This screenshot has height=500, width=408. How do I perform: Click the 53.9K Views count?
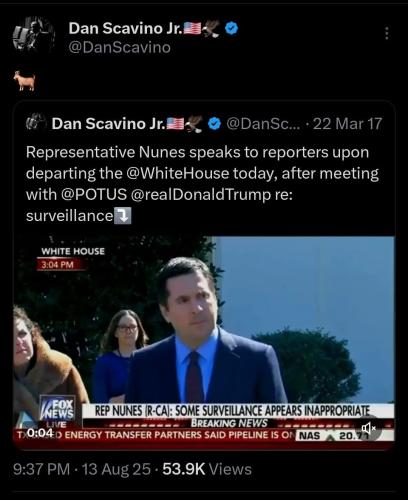(x=207, y=469)
